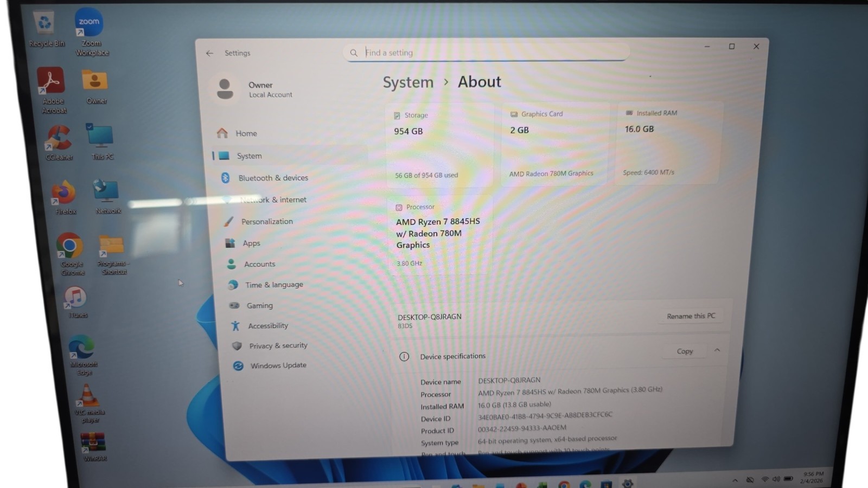This screenshot has width=868, height=488.
Task: Open the Owner folder icon
Action: 95,87
